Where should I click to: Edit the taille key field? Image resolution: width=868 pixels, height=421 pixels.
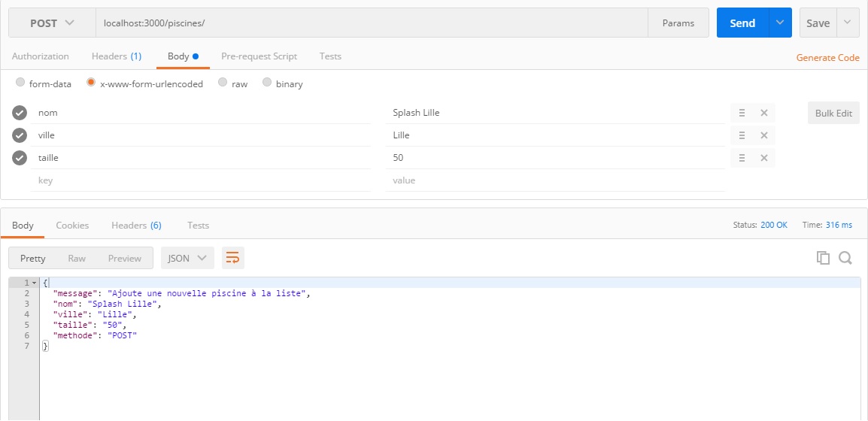coord(200,158)
